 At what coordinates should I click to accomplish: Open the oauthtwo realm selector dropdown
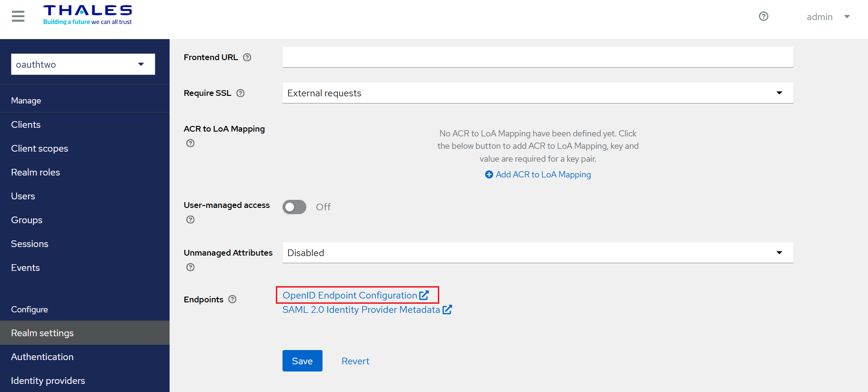pyautogui.click(x=83, y=64)
